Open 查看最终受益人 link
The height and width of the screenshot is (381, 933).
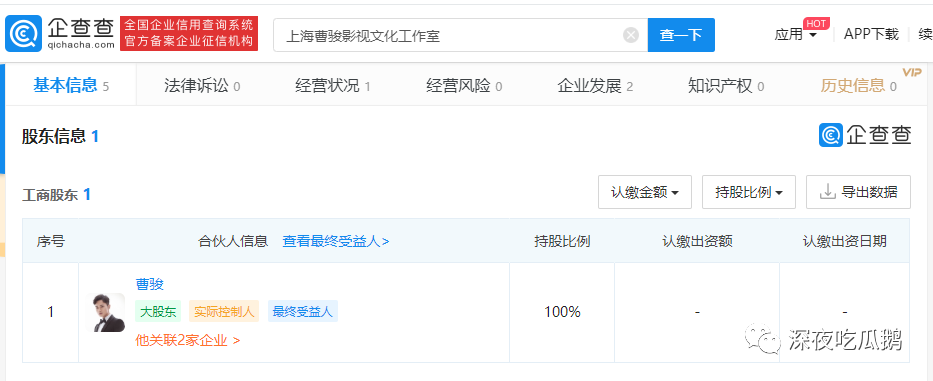(x=336, y=241)
